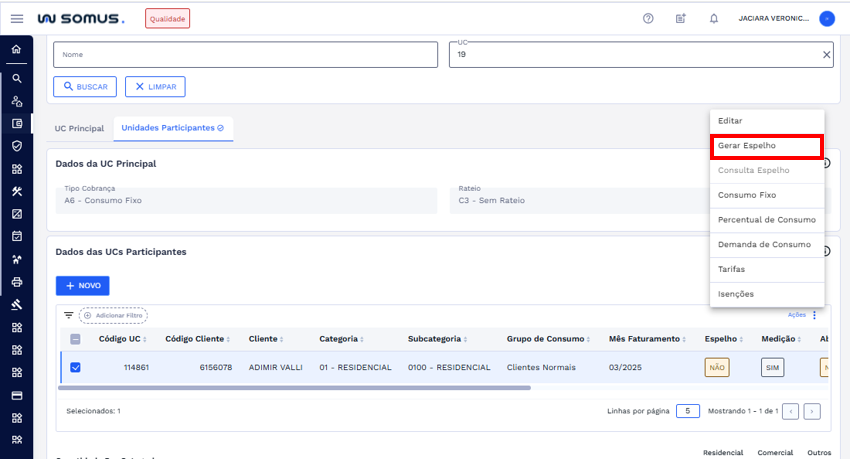Clear the UC field with X icon
Viewport: 850px width, 472px height.
coord(826,55)
